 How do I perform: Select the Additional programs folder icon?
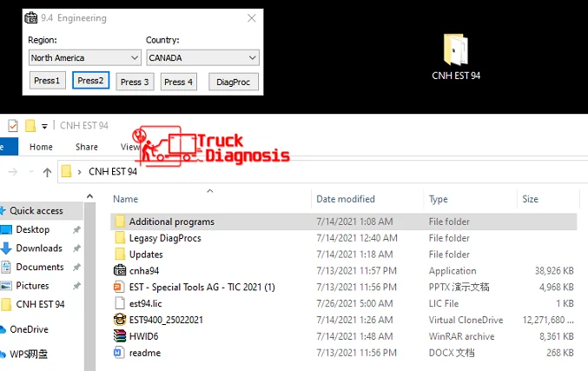coord(120,222)
